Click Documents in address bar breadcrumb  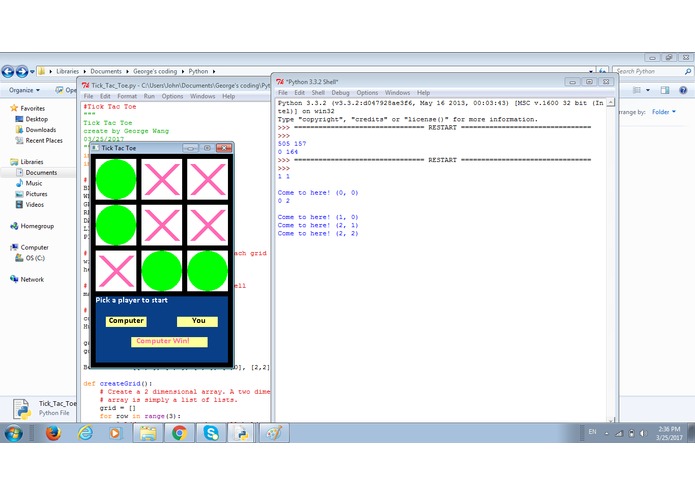point(106,71)
